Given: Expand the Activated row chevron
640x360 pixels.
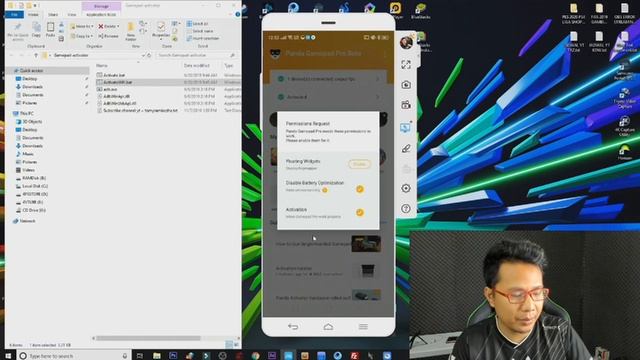Looking at the screenshot, I should click(378, 97).
